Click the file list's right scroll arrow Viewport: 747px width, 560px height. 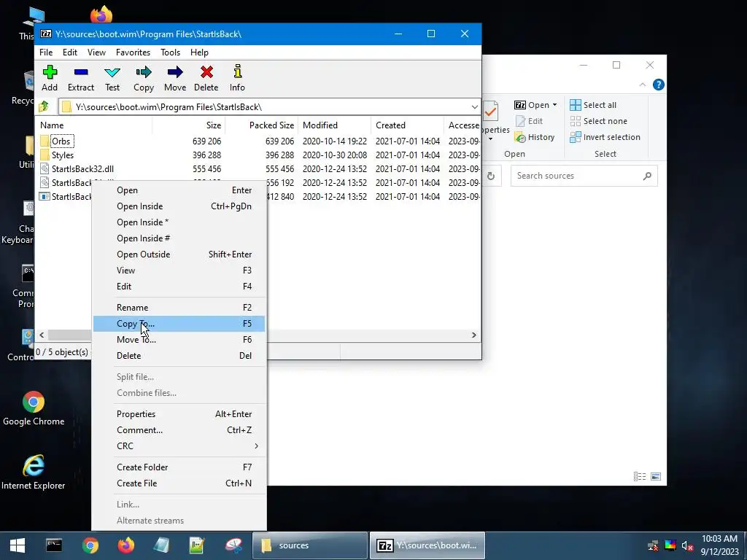coord(473,335)
